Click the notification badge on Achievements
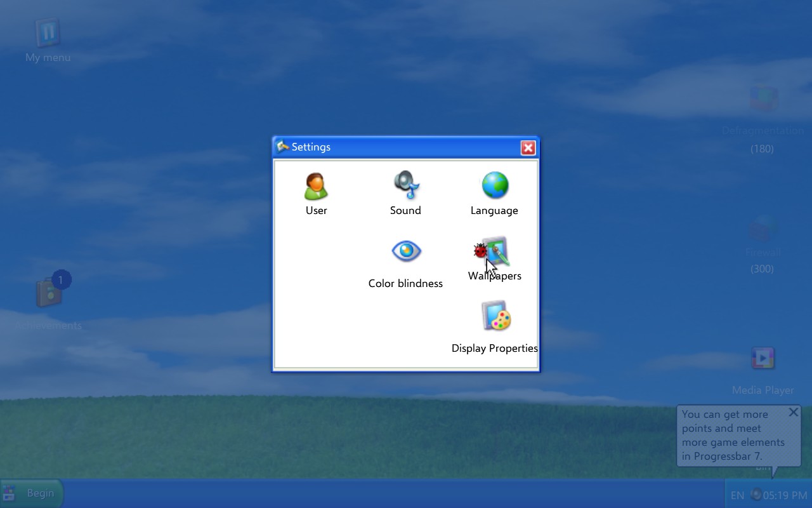This screenshot has width=812, height=508. click(61, 279)
